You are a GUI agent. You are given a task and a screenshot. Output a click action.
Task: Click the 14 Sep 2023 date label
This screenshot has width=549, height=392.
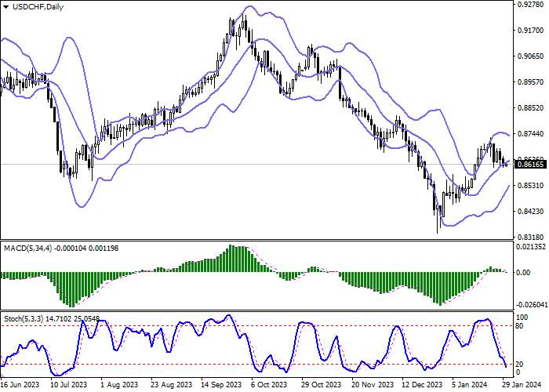(x=221, y=385)
